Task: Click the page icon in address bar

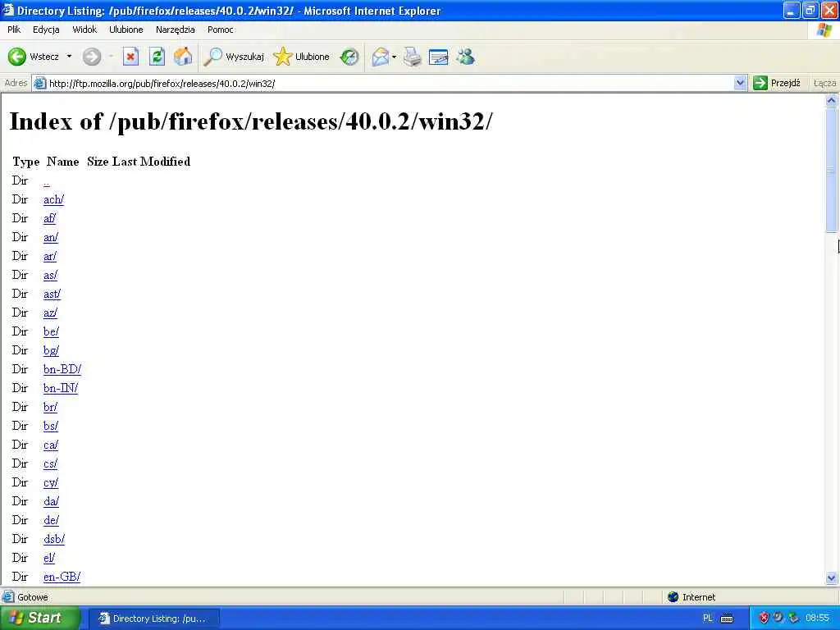Action: 39,83
